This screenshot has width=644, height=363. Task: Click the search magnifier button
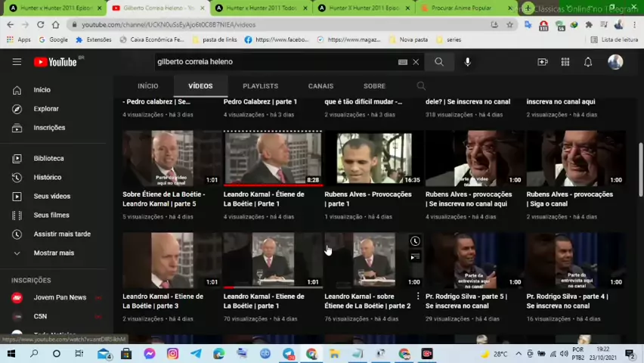pos(439,62)
